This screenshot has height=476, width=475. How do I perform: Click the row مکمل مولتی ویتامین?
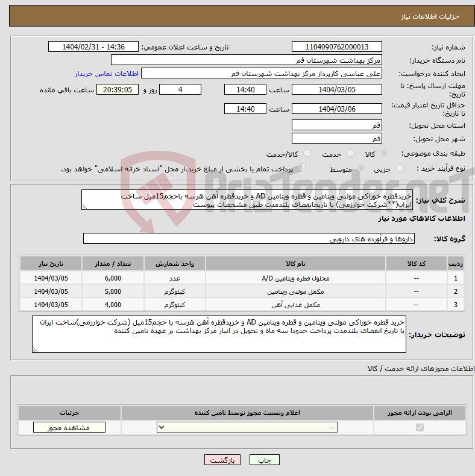pos(242,291)
